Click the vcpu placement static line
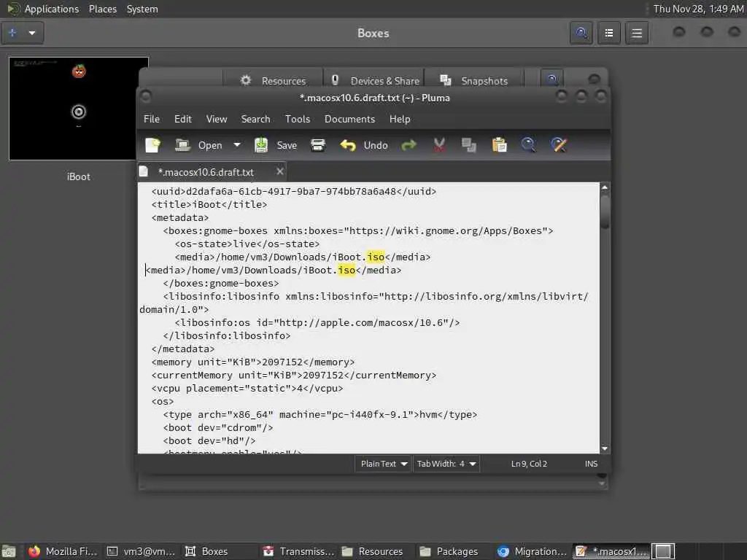Screen dimensions: 747x560 pyautogui.click(x=247, y=389)
